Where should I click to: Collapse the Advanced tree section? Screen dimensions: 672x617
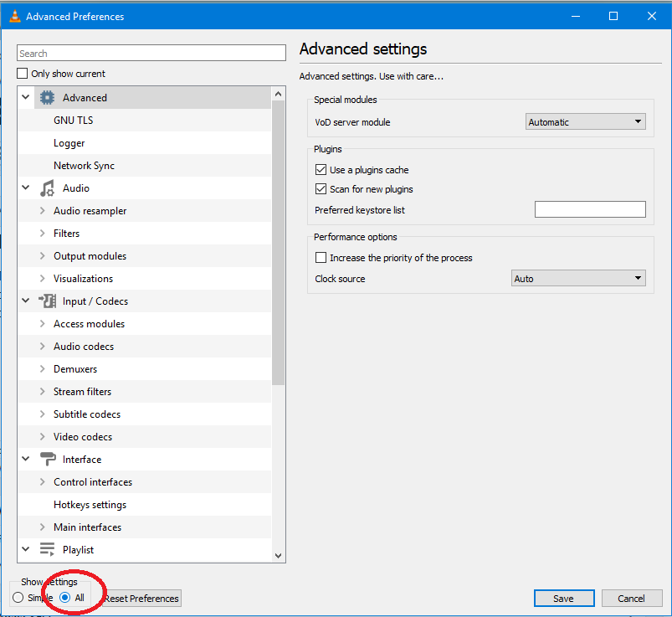pos(26,97)
